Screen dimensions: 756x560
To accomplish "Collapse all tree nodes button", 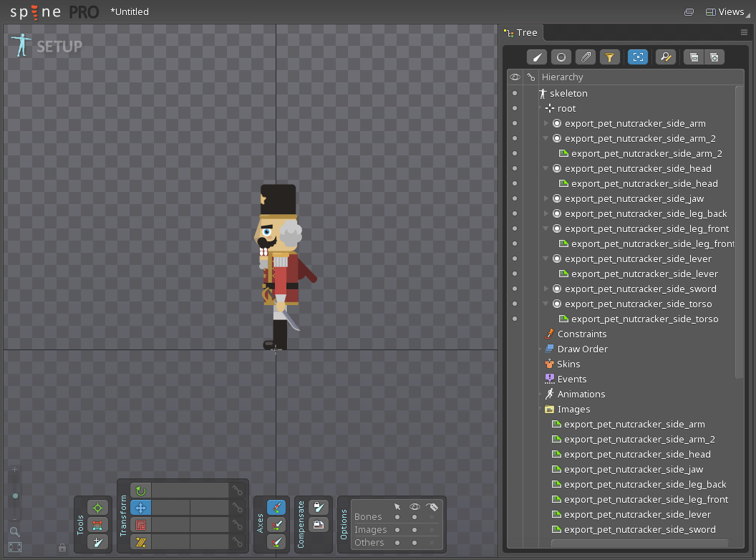I will [693, 57].
